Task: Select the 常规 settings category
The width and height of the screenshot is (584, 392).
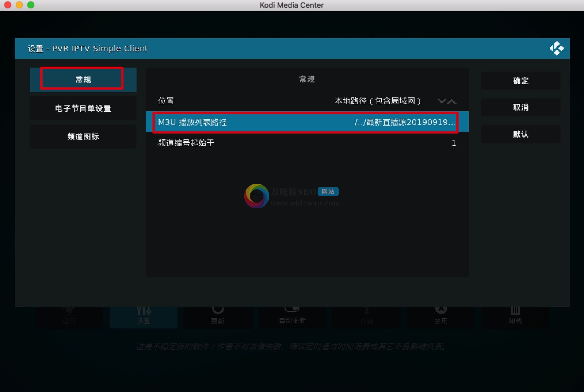Action: (x=83, y=80)
